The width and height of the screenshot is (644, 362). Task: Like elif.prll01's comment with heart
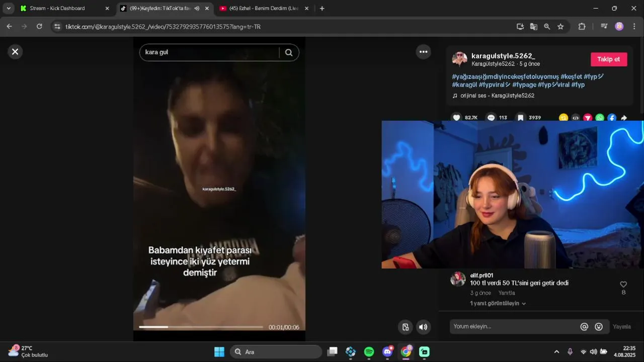tap(623, 285)
